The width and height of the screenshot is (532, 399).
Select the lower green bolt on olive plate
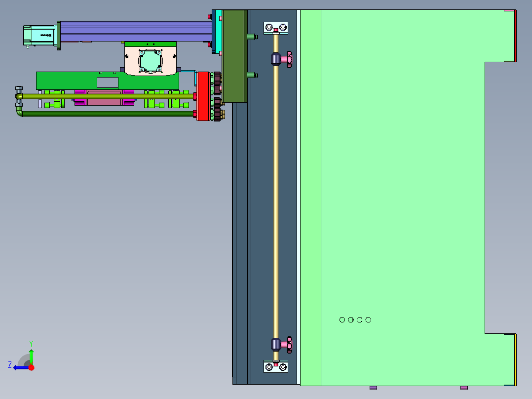coord(252,75)
